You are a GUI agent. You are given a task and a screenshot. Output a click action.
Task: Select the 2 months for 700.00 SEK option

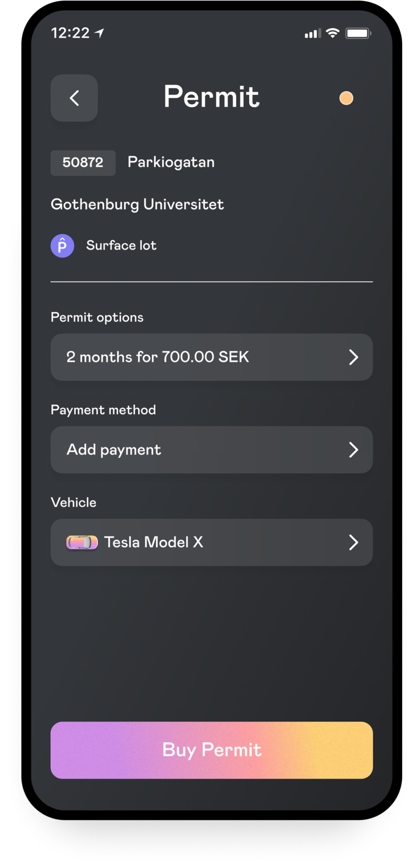pyautogui.click(x=158, y=357)
